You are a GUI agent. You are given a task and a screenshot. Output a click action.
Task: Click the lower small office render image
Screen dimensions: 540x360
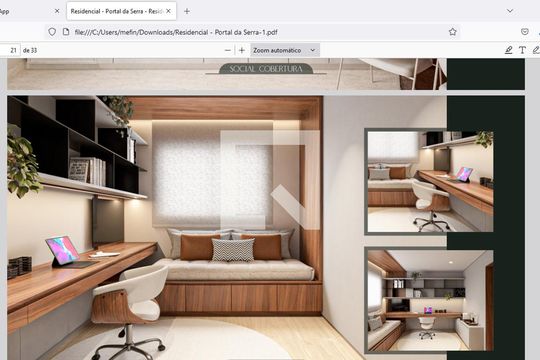click(430, 300)
